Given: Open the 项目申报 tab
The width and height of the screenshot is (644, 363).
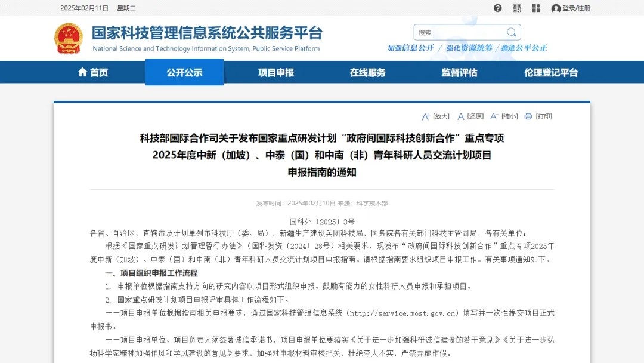Looking at the screenshot, I should [276, 73].
